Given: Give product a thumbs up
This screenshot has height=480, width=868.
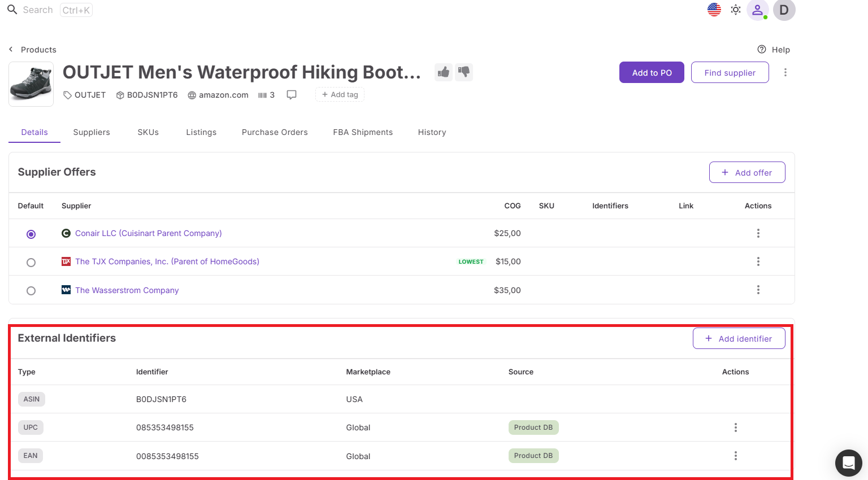Looking at the screenshot, I should point(444,72).
